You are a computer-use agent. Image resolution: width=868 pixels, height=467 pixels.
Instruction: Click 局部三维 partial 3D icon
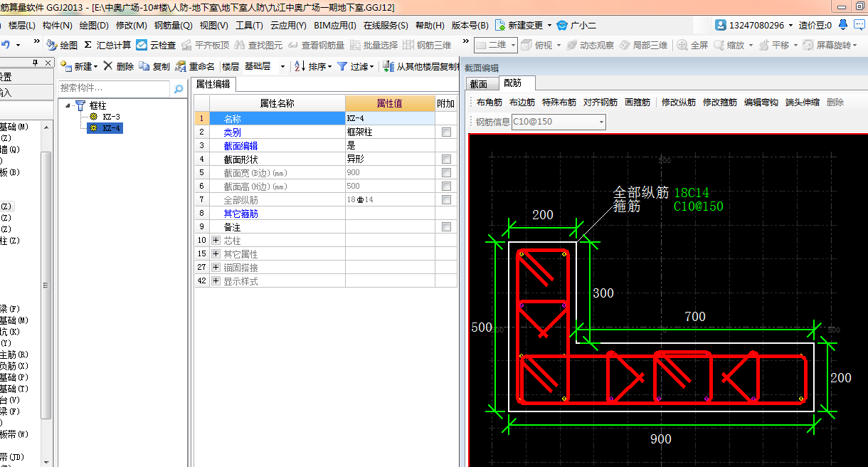click(625, 45)
